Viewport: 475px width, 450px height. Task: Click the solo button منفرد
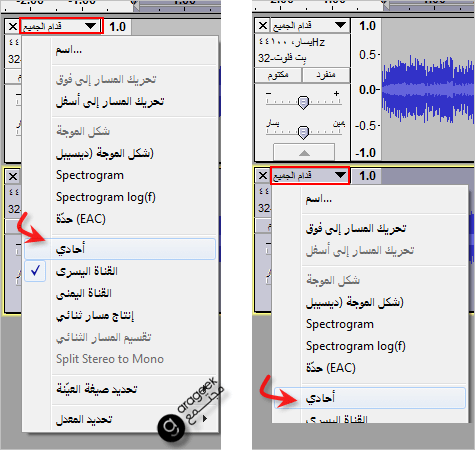coord(326,75)
